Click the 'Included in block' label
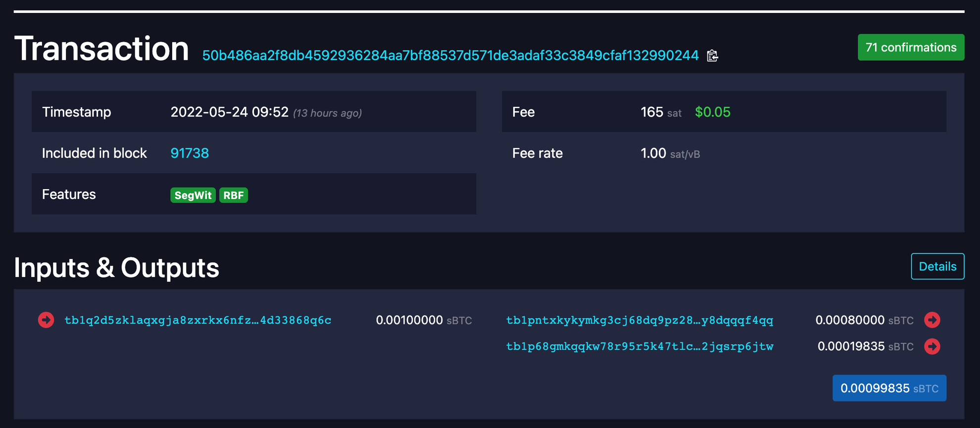Image resolution: width=980 pixels, height=428 pixels. pyautogui.click(x=94, y=154)
